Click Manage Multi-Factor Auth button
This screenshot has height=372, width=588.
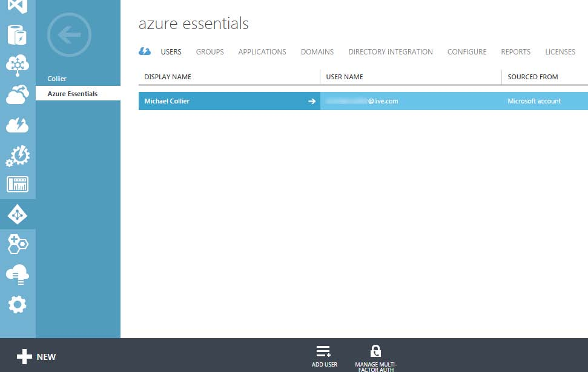tap(375, 357)
